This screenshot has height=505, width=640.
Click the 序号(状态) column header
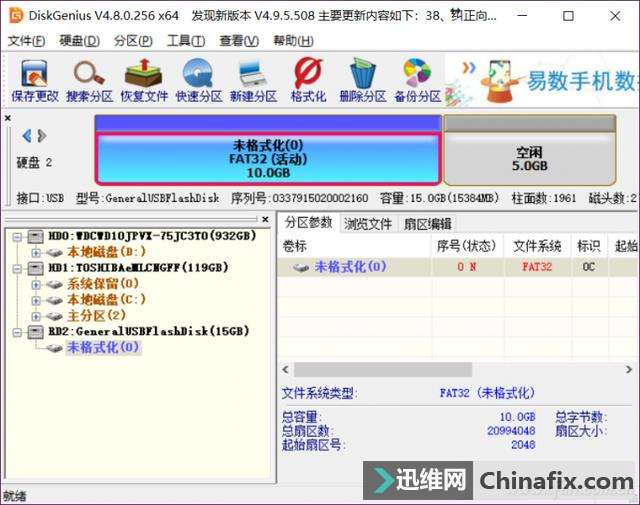click(x=467, y=246)
